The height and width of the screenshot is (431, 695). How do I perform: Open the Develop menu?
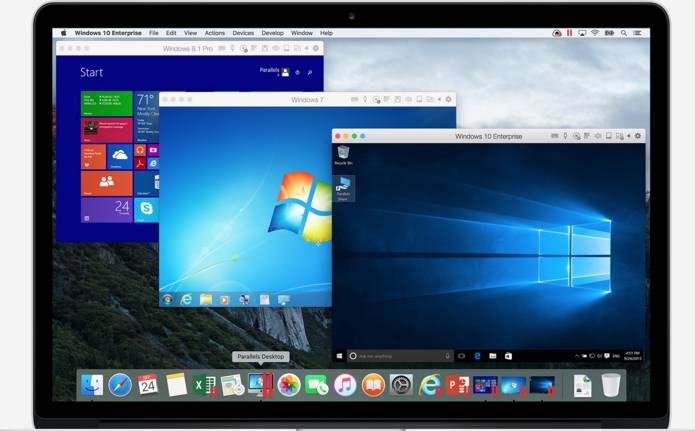[272, 33]
